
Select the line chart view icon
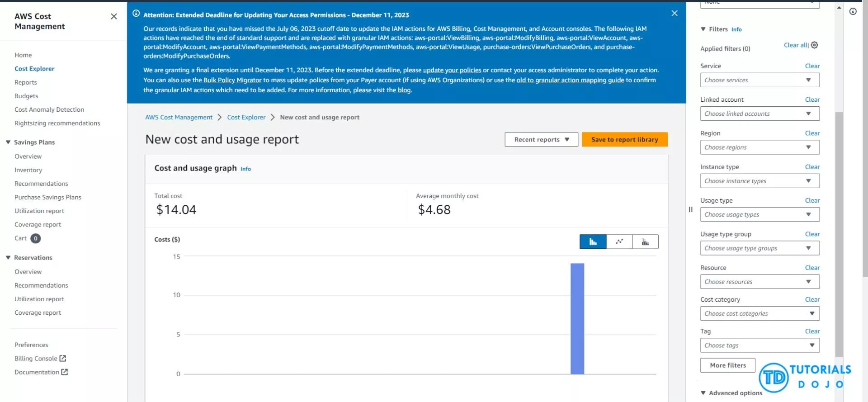click(619, 242)
